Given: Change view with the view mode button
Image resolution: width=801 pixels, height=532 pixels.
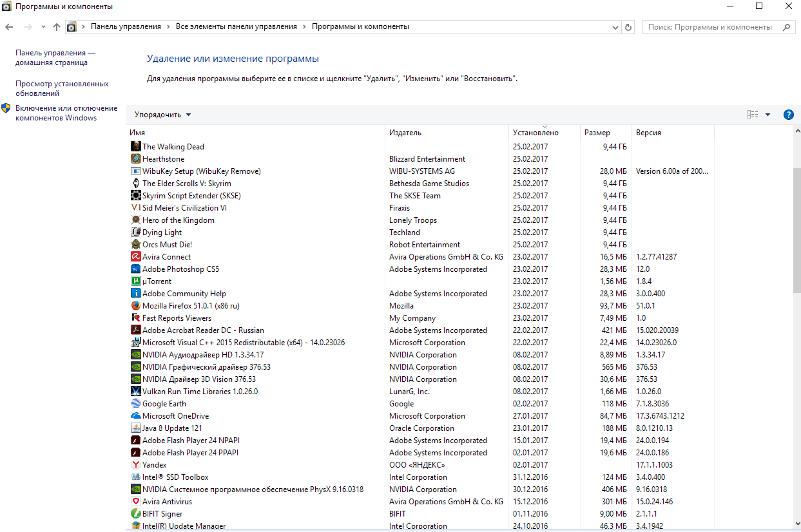Looking at the screenshot, I should coord(753,115).
